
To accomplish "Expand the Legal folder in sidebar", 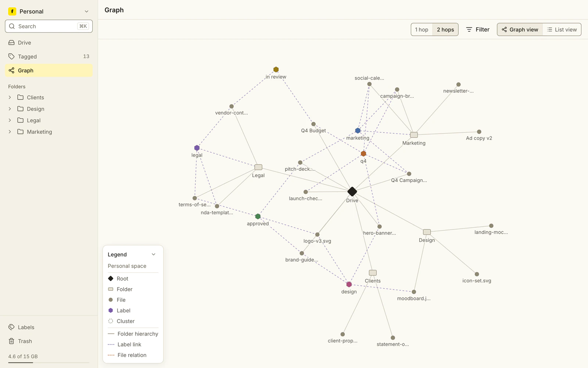I will [10, 120].
